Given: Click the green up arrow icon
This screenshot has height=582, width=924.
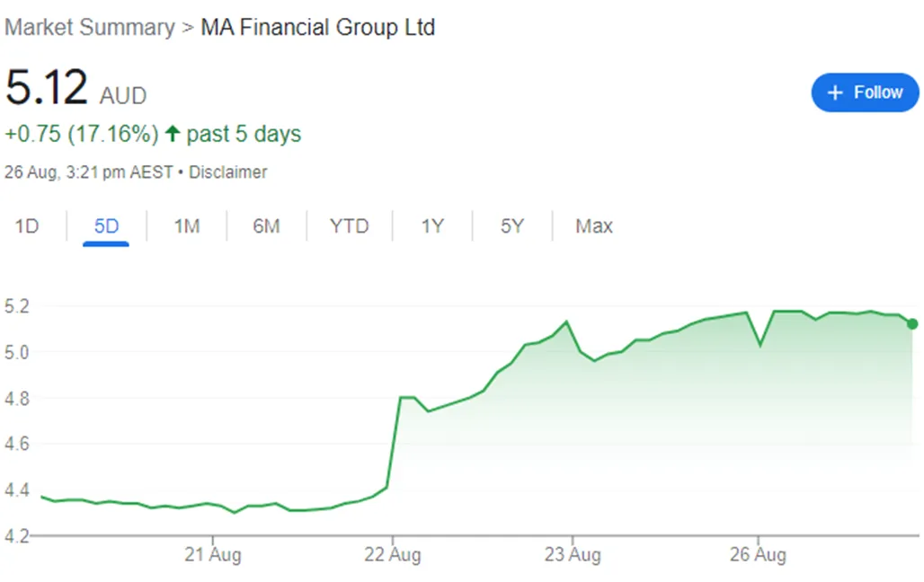Looking at the screenshot, I should [x=173, y=135].
